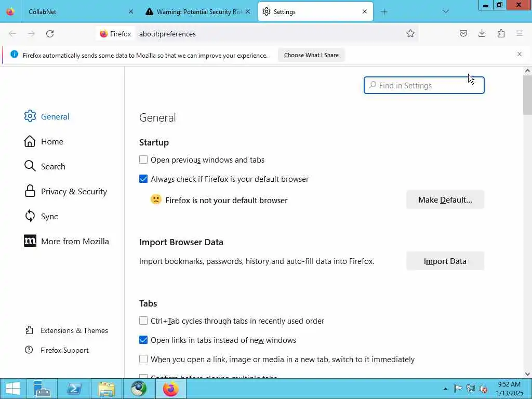Screen dimensions: 532x399
Task: Open the Save to Pocket icon
Action: 463,33
